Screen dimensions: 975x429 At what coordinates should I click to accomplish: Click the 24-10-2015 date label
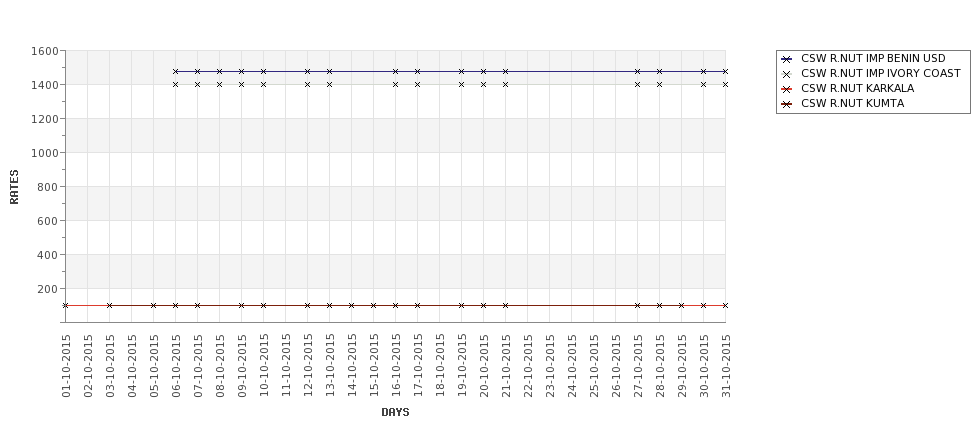572,366
